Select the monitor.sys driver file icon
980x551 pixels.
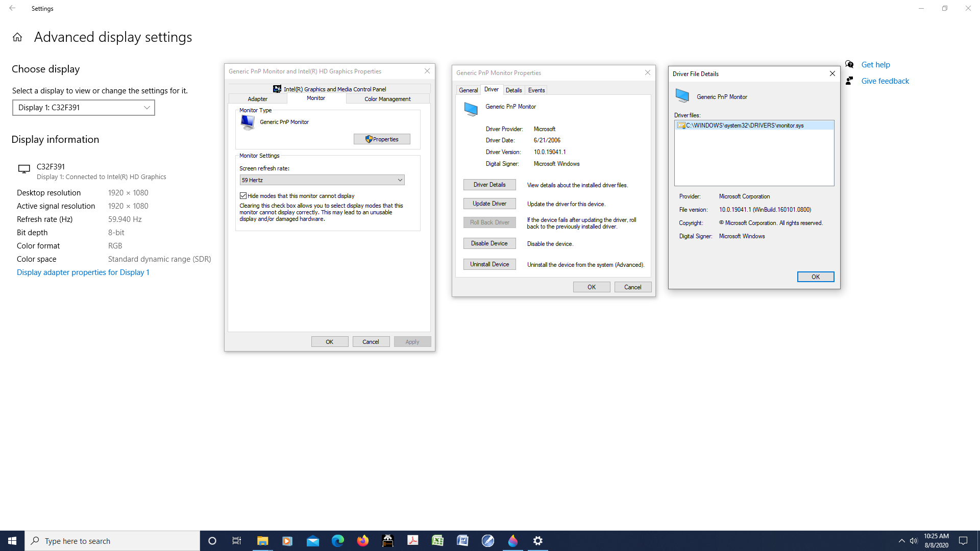(x=680, y=125)
